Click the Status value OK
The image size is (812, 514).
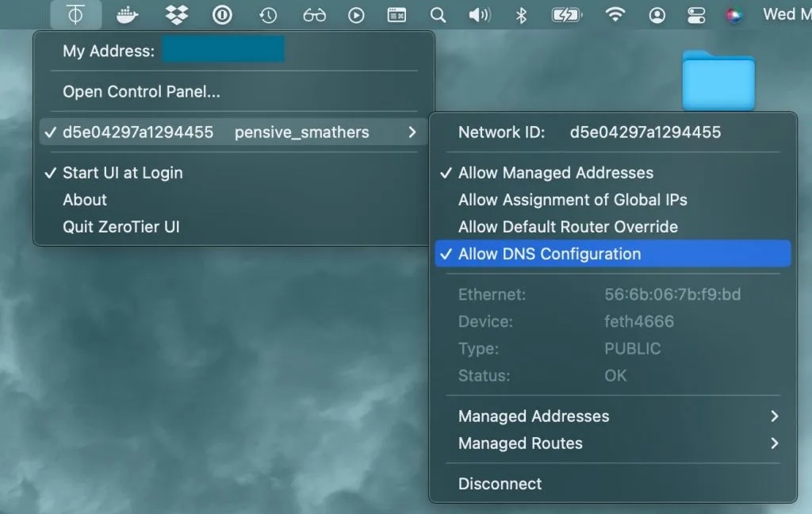(x=615, y=375)
